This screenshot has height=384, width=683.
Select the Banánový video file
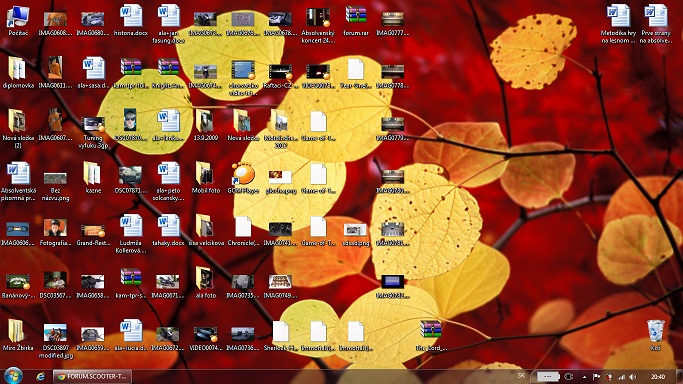pyautogui.click(x=18, y=286)
